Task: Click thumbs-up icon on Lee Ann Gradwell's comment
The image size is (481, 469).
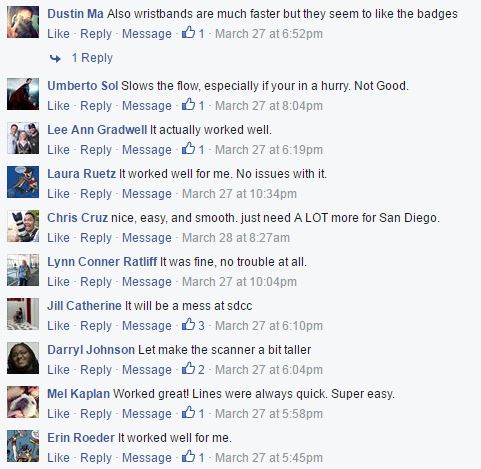Action: point(188,149)
